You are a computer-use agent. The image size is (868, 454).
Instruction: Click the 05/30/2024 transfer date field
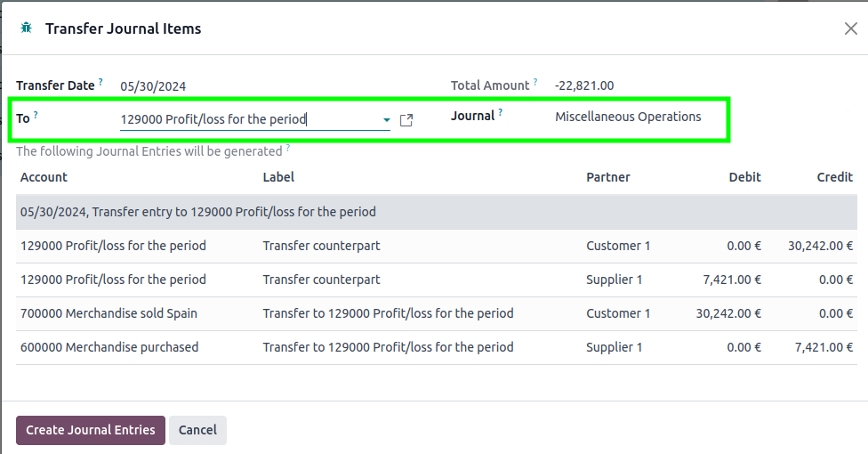point(153,86)
